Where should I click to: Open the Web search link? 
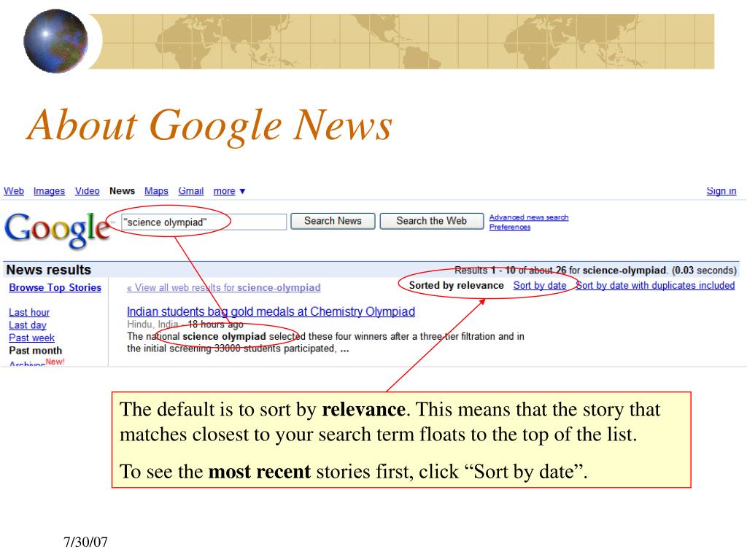tap(14, 191)
